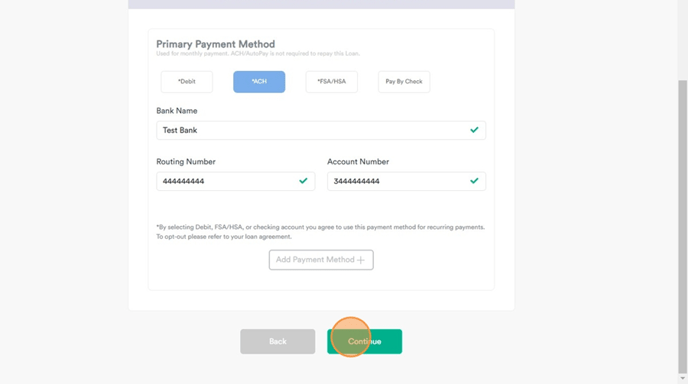Click the vertical page scrollbar thumb

click(682, 226)
